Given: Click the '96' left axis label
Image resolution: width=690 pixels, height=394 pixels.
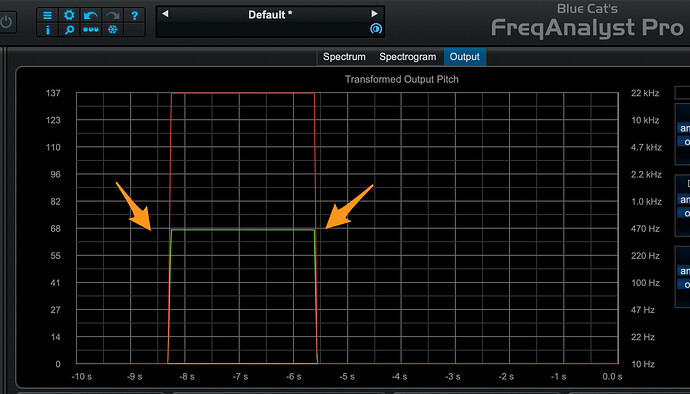Looking at the screenshot, I should (55, 174).
